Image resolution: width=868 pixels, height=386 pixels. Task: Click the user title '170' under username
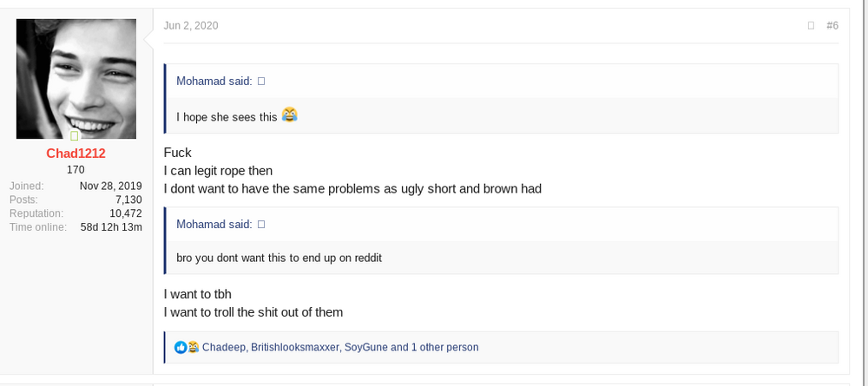pos(76,170)
